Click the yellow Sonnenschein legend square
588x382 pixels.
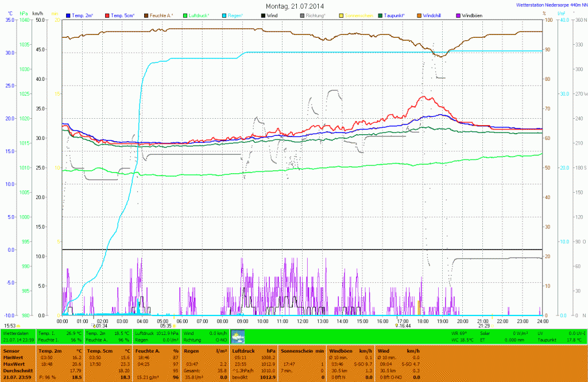point(341,15)
